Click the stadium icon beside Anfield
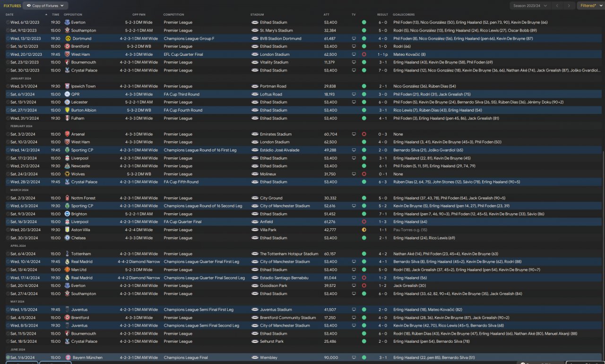The width and height of the screenshot is (605, 364). tap(255, 222)
